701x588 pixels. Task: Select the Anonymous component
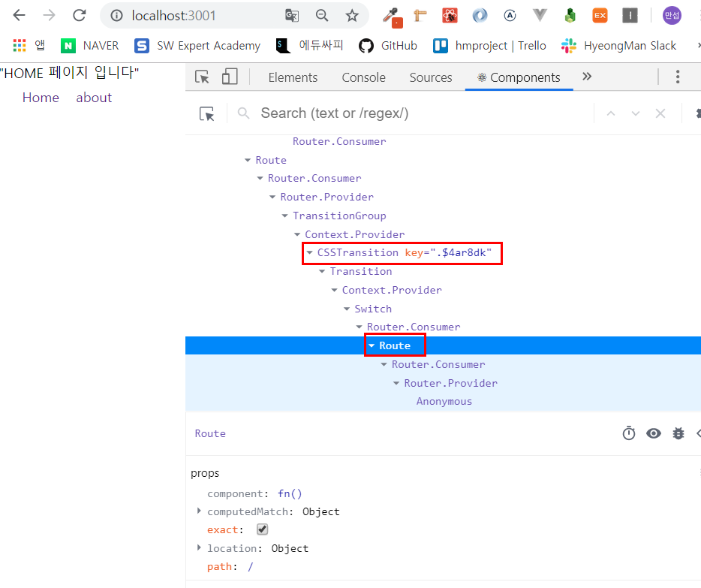444,402
